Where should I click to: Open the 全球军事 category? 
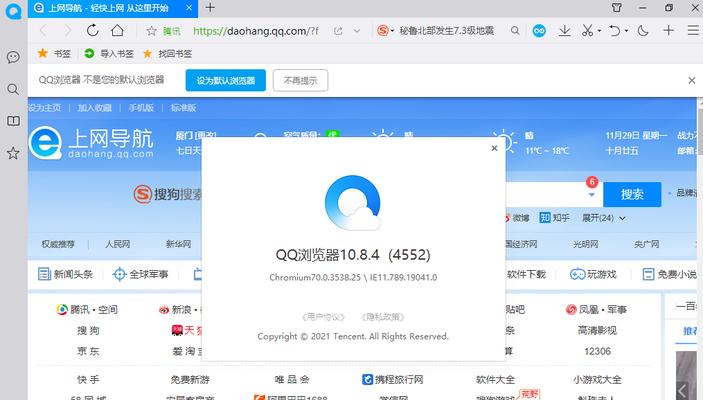(x=140, y=274)
